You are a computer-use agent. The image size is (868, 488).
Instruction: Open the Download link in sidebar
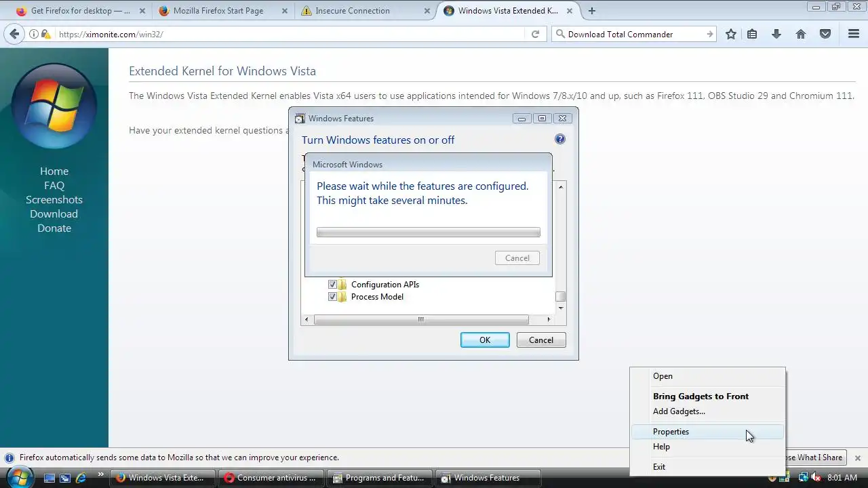(54, 214)
